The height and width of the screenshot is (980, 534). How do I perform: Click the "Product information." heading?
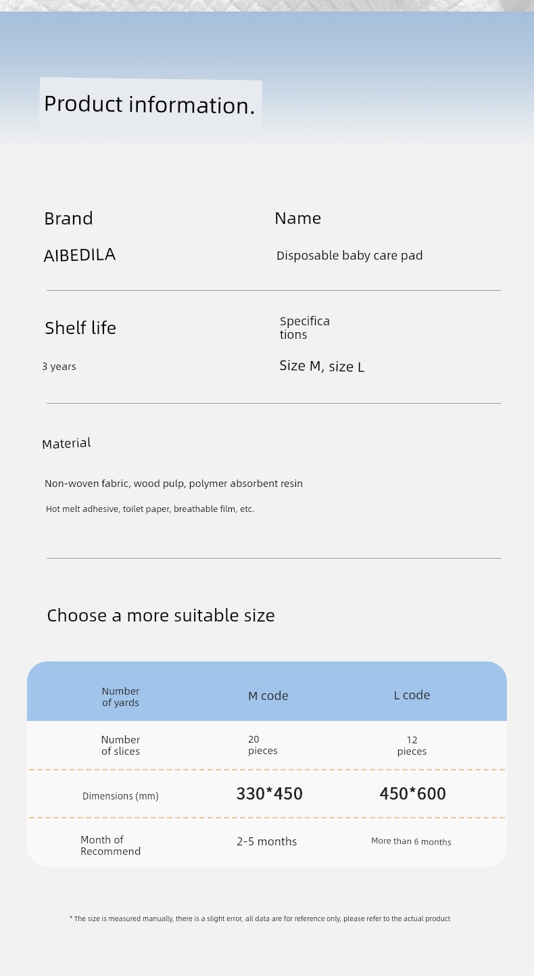(149, 105)
